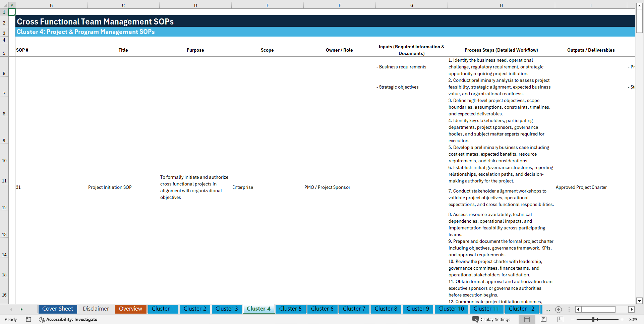Click the zoom out minus button
The image size is (644, 324).
click(573, 319)
